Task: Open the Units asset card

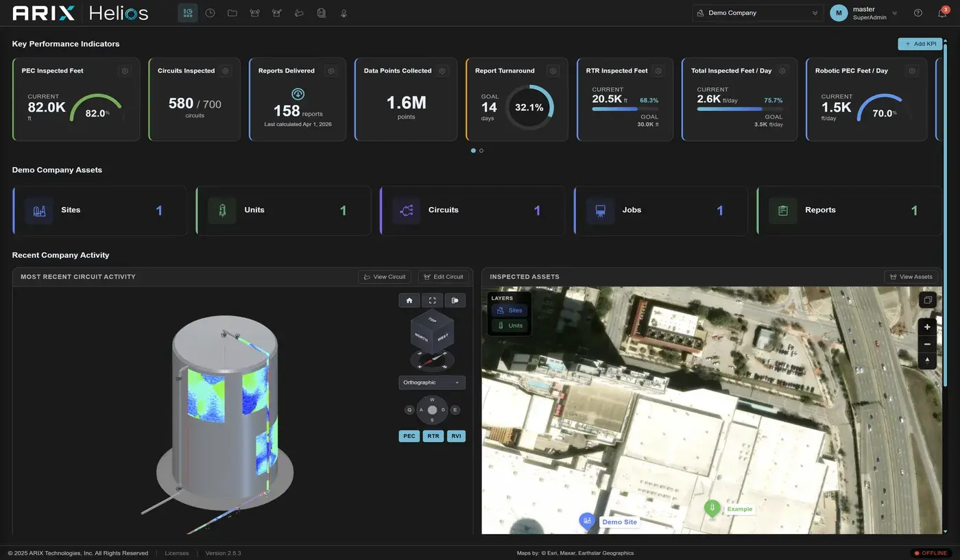Action: (283, 210)
